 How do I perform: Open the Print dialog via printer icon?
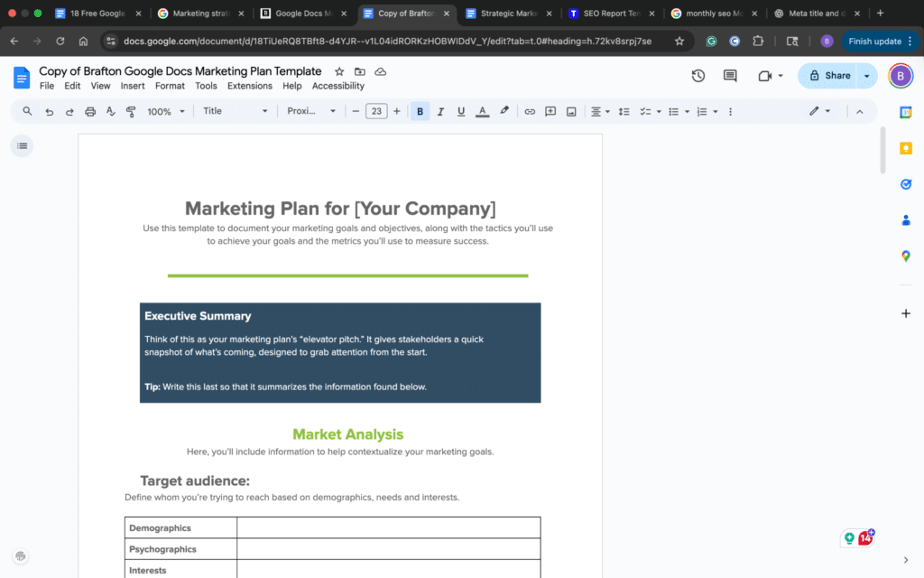(x=89, y=110)
